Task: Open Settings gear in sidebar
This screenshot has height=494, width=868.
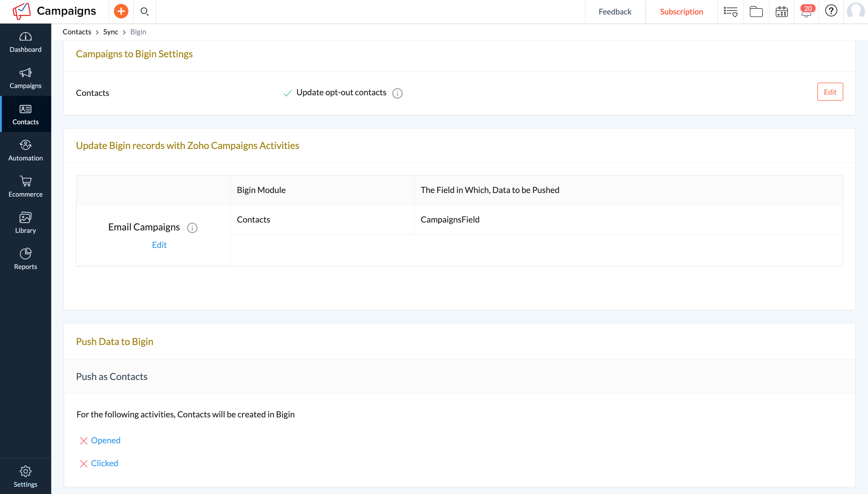Action: tap(25, 476)
